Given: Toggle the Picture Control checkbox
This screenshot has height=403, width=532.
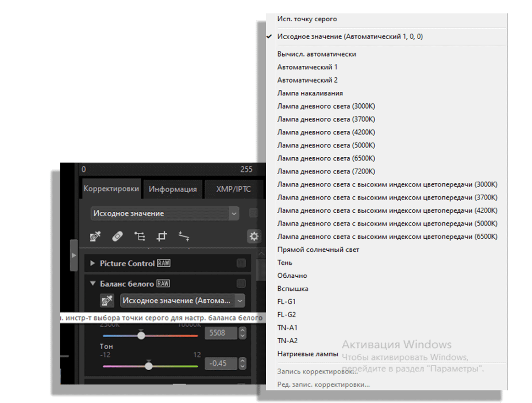Looking at the screenshot, I should [x=241, y=263].
